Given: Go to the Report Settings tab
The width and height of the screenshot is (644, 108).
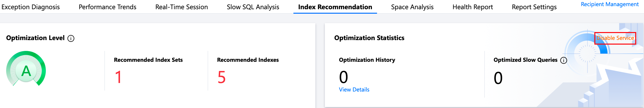Looking at the screenshot, I should [534, 7].
